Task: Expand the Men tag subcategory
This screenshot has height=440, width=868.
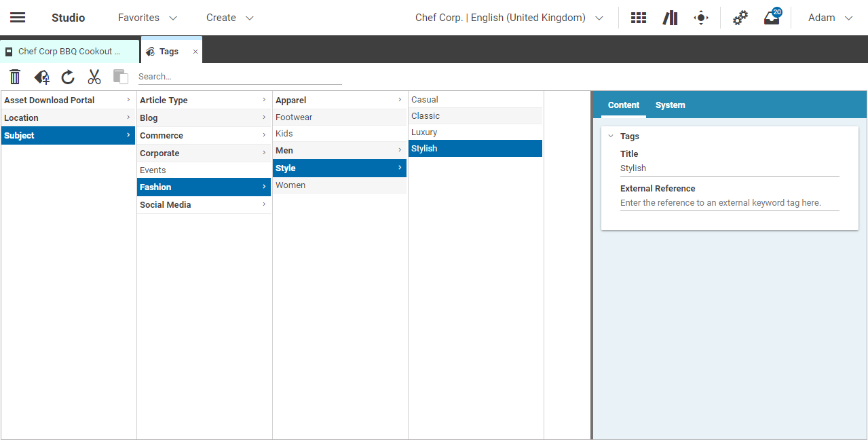Action: [400, 150]
